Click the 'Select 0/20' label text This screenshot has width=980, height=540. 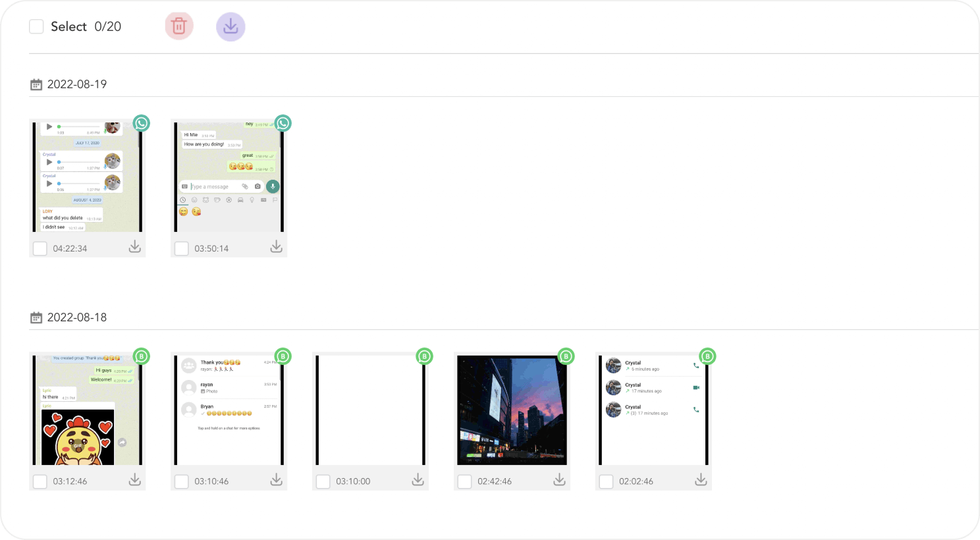[x=86, y=26]
